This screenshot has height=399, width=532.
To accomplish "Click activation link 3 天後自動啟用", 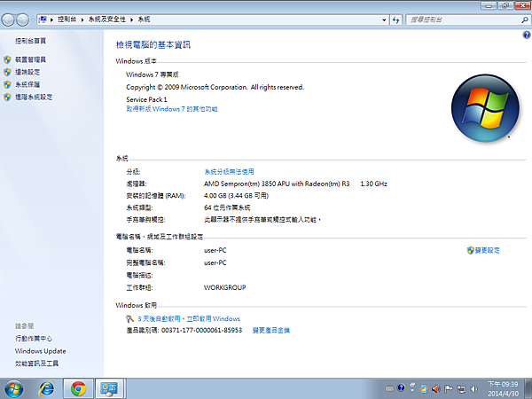I will [x=189, y=318].
